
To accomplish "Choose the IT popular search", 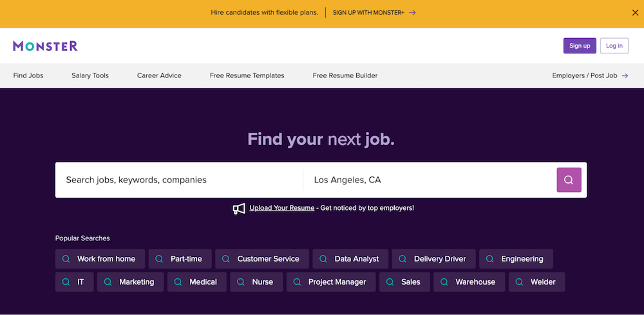I will 74,282.
